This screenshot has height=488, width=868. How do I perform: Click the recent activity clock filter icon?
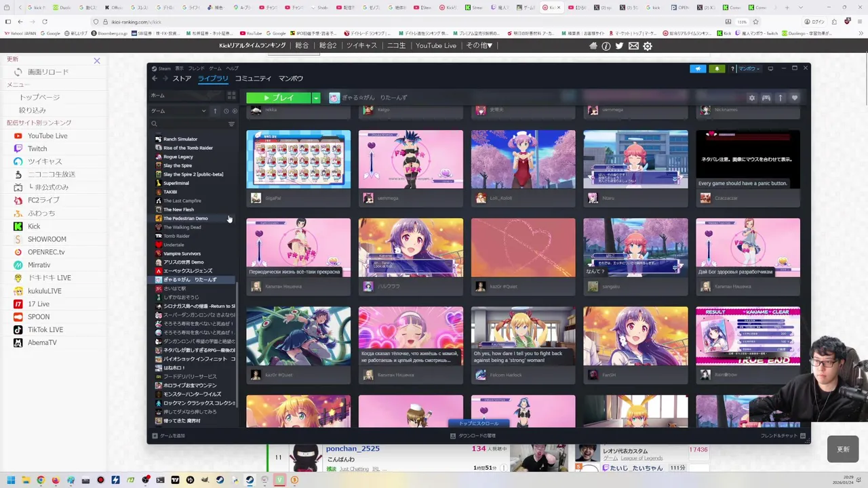[x=226, y=111]
